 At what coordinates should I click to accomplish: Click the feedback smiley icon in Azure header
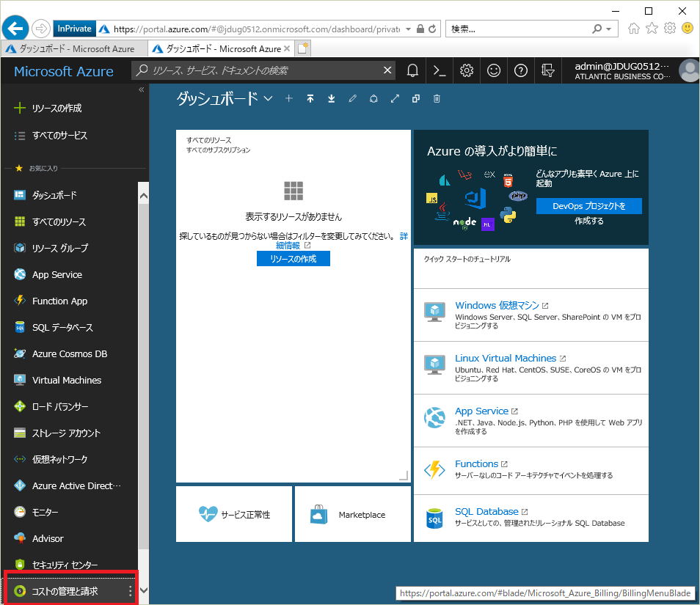pyautogui.click(x=494, y=70)
